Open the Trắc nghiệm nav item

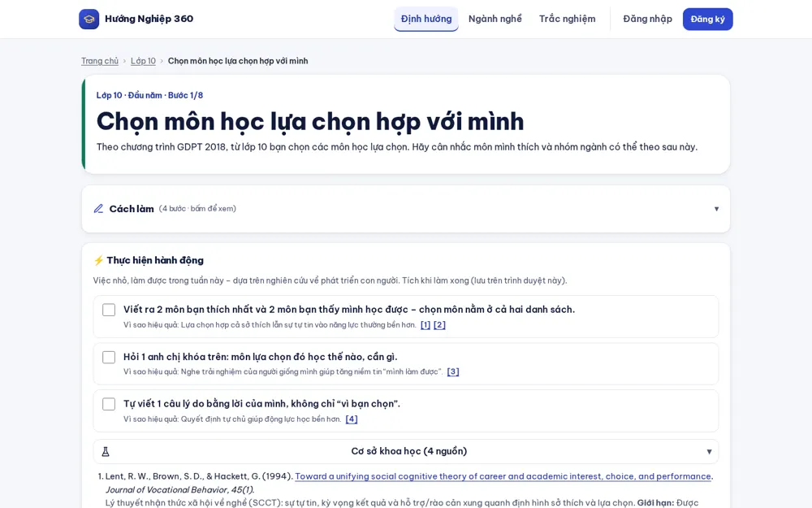click(x=567, y=20)
